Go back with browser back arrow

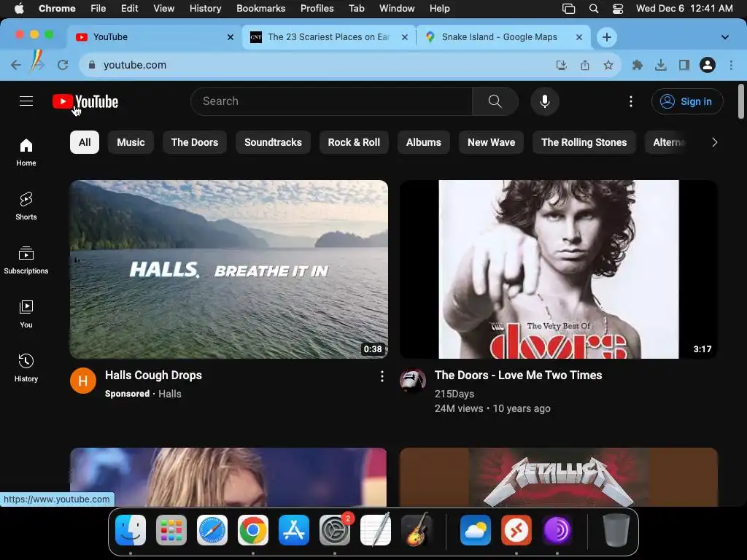click(x=16, y=65)
